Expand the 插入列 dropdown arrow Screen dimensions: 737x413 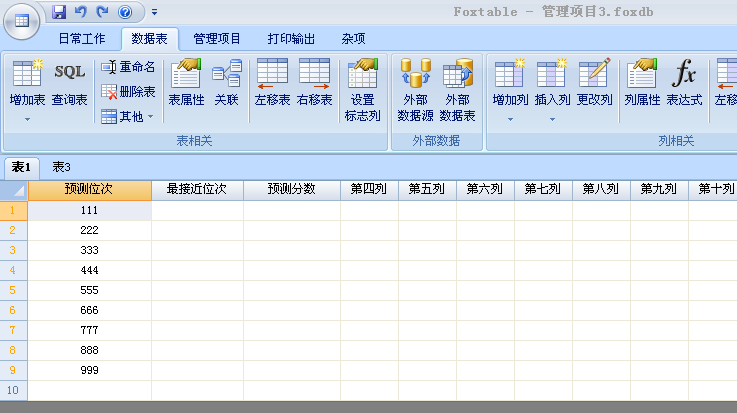coord(552,119)
